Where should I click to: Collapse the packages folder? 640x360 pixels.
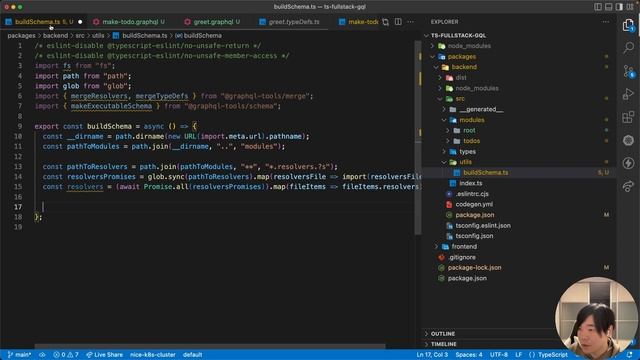(461, 57)
